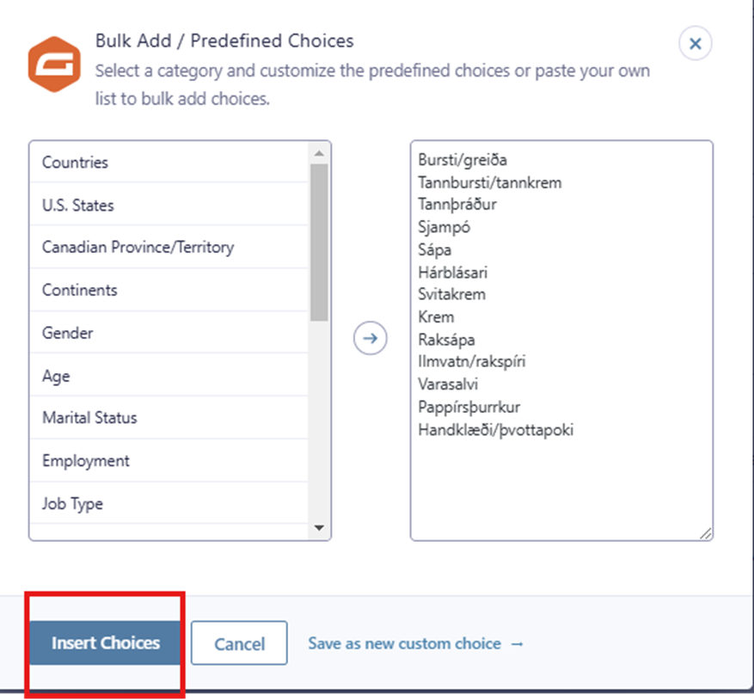This screenshot has width=754, height=700.
Task: Select the Continents category
Action: tap(80, 291)
